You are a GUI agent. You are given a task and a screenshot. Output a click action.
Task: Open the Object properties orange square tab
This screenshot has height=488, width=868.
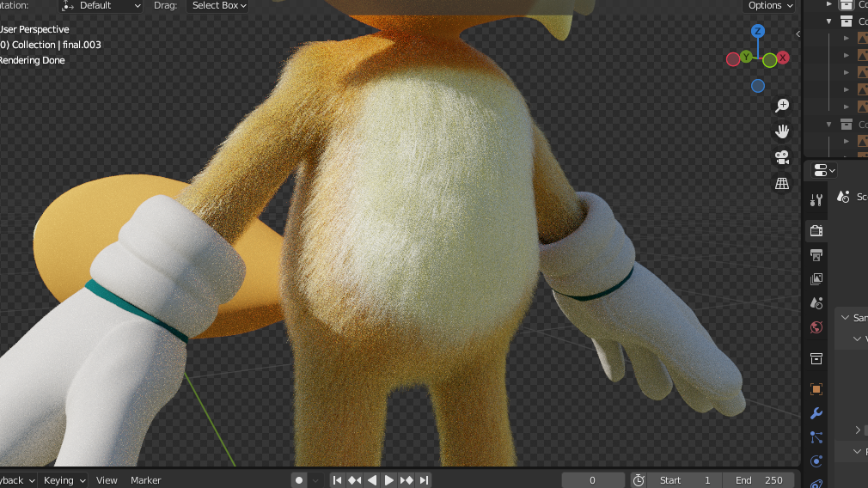point(816,389)
